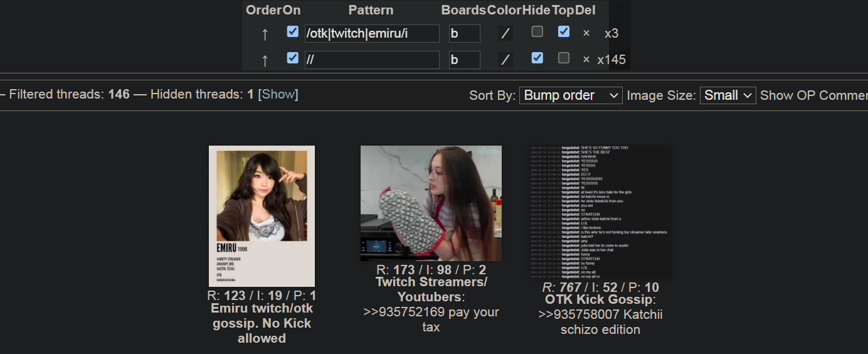Click the 'Boards' column header
868x354 pixels.
(464, 10)
